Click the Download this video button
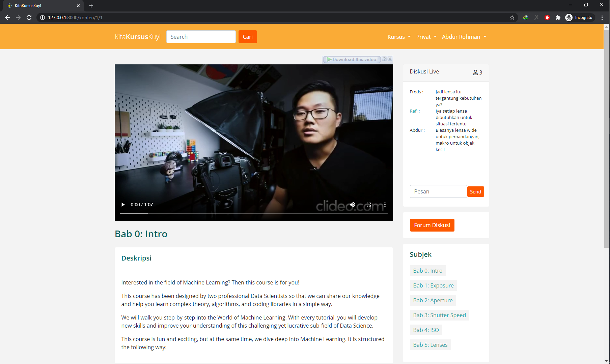610x364 pixels. coord(352,59)
